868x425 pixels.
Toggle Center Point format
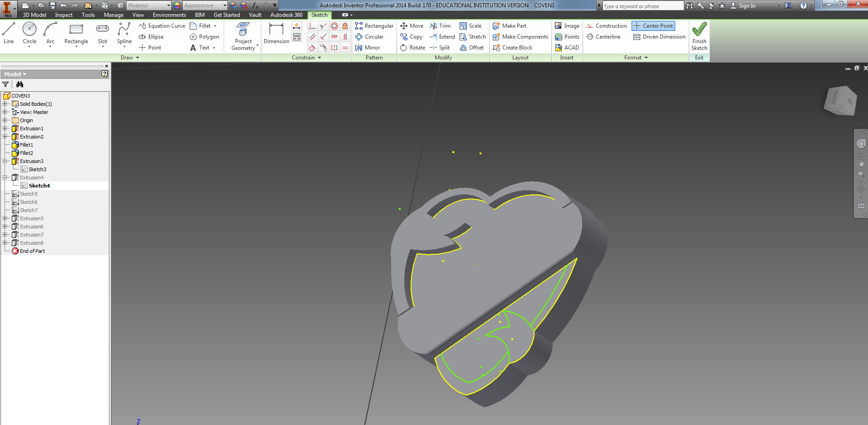coord(653,26)
